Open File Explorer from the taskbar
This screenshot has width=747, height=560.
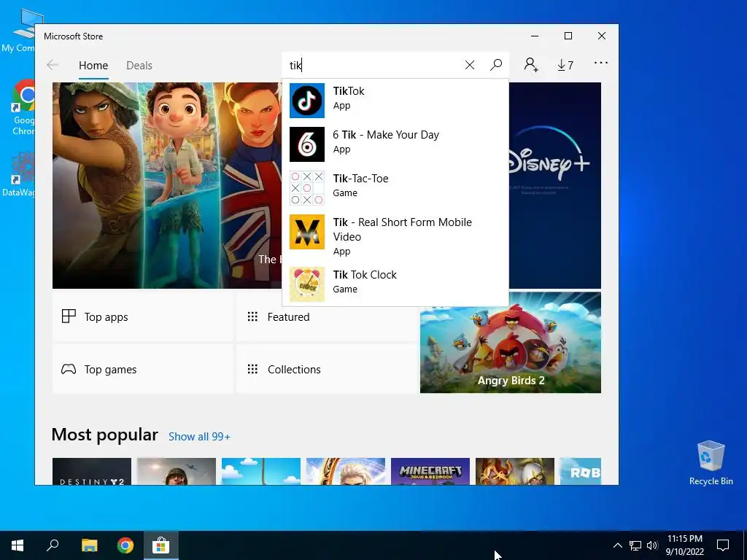point(89,545)
